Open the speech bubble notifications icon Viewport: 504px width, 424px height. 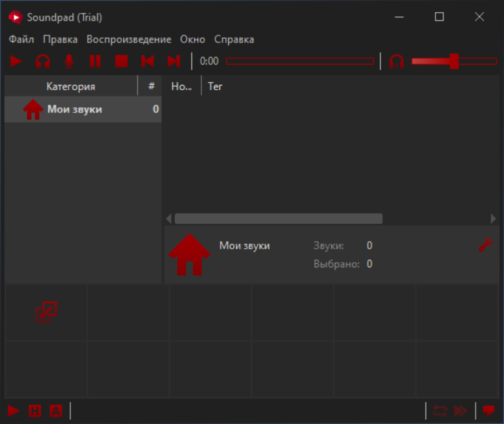click(488, 411)
